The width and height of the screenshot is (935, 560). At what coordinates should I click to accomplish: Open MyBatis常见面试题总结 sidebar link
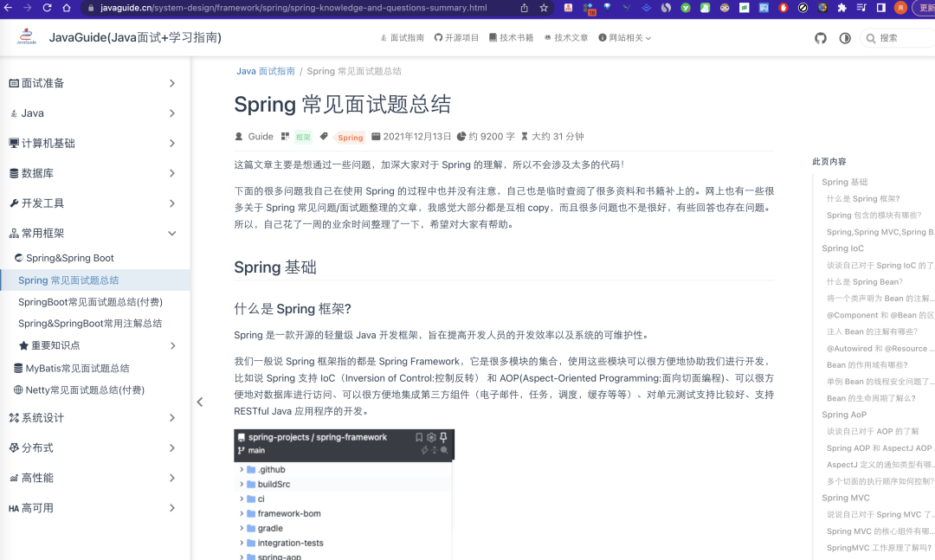pyautogui.click(x=72, y=369)
